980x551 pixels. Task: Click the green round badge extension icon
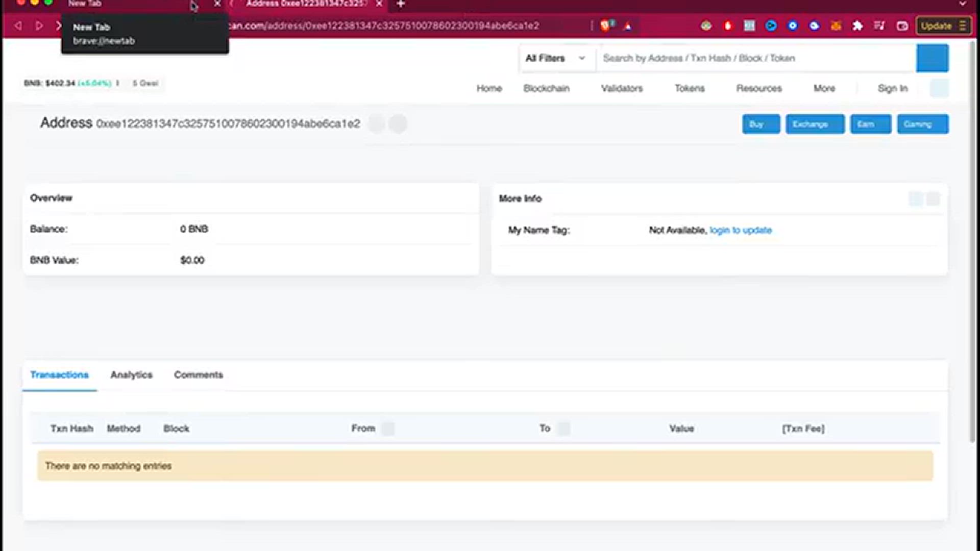[706, 26]
